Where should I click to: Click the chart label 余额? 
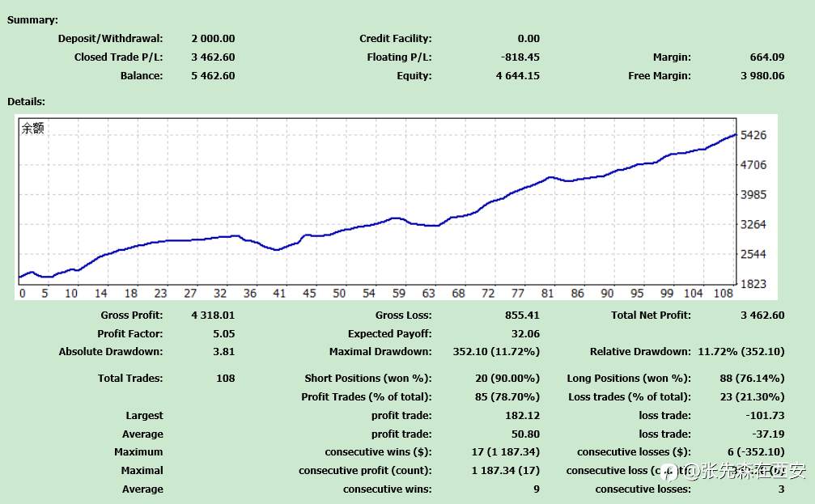[32, 128]
